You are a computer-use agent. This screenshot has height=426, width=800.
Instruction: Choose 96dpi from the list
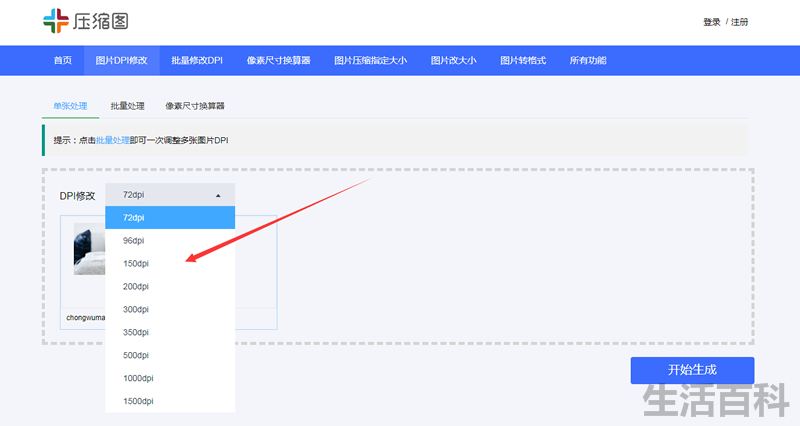(x=170, y=240)
